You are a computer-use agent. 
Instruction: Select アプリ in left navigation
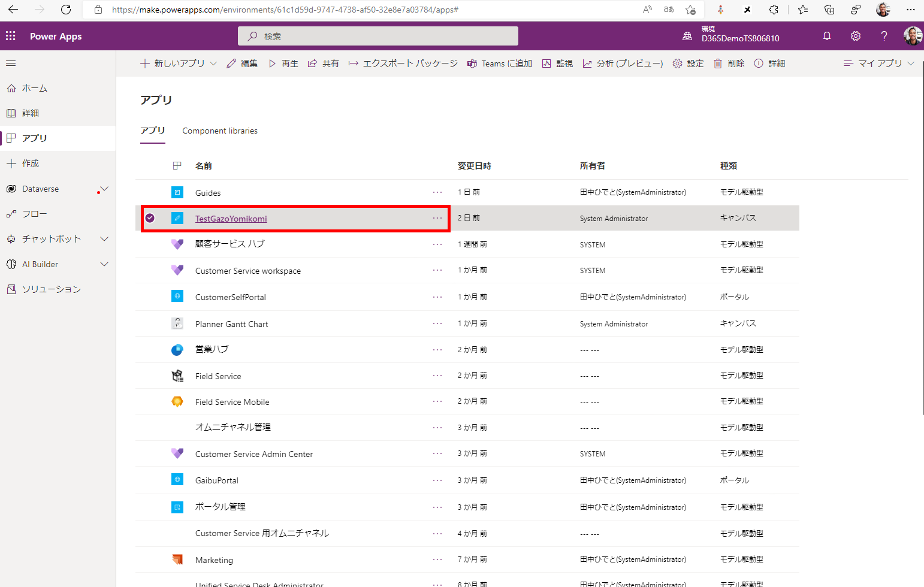(x=58, y=138)
